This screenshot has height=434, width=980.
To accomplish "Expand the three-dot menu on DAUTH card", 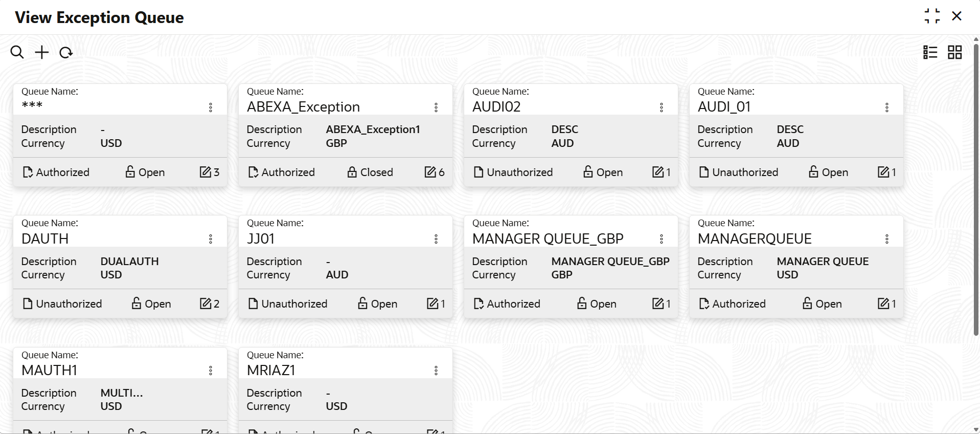I will 211,239.
